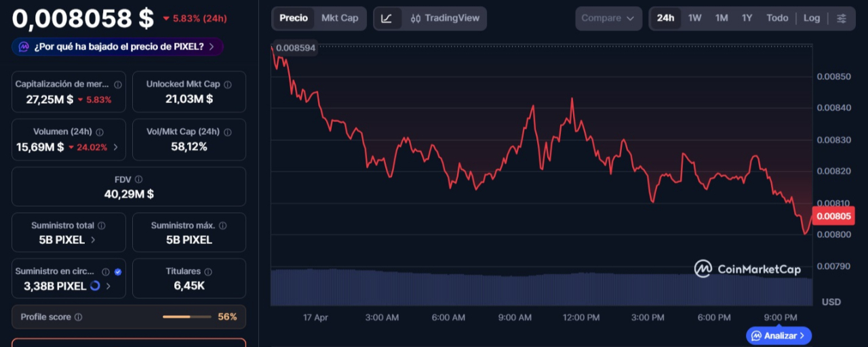This screenshot has height=347, width=868.
Task: Click the 12:00 PM time axis label
Action: pos(581,317)
